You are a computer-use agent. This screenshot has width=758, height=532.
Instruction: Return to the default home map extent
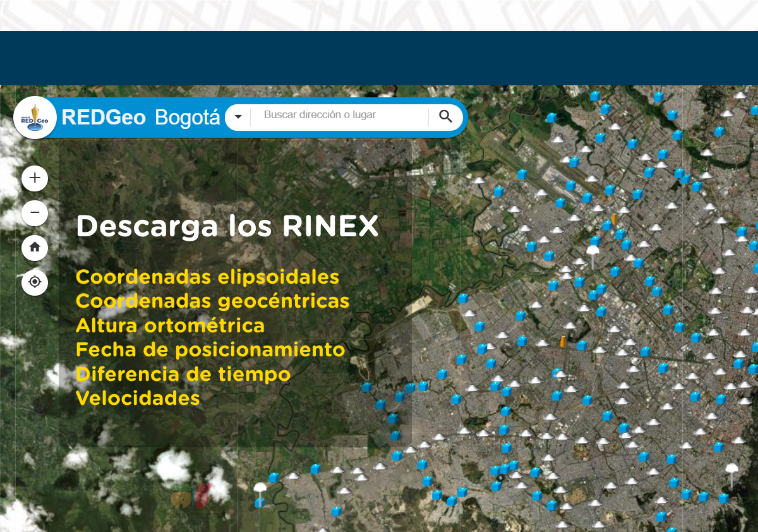(x=35, y=248)
